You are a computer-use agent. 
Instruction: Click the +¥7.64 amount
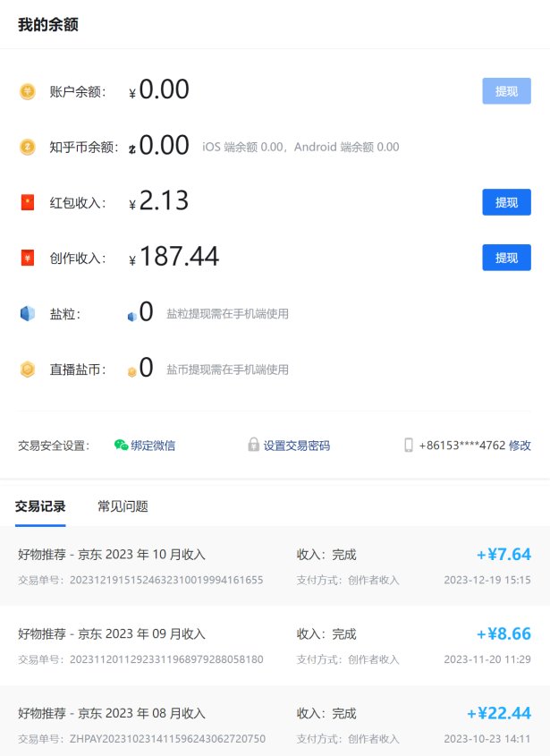pos(503,555)
